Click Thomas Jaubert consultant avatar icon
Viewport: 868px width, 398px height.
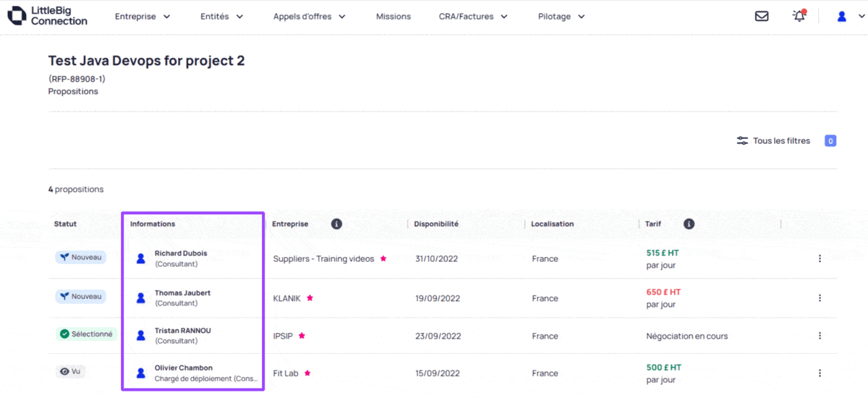point(141,297)
